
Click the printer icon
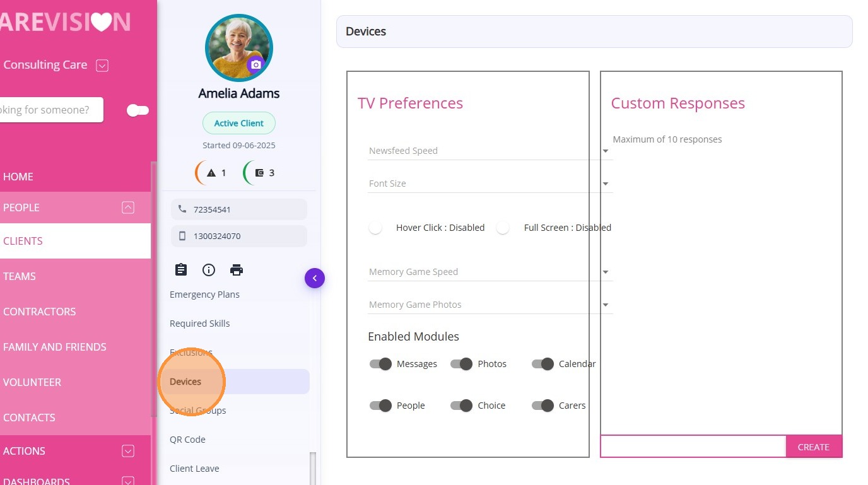pyautogui.click(x=237, y=270)
